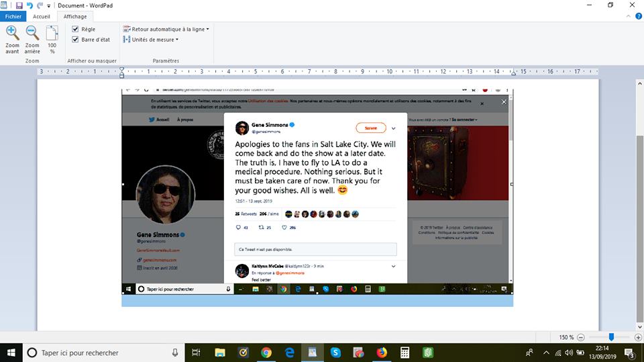Click the scroll down arrow of document
The image size is (644, 362).
[639, 327]
